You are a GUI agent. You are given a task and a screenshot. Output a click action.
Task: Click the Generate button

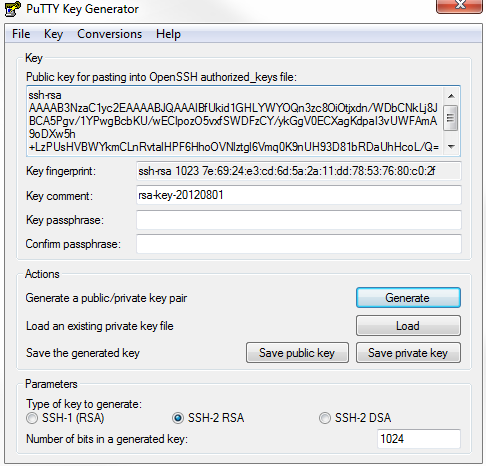point(408,298)
